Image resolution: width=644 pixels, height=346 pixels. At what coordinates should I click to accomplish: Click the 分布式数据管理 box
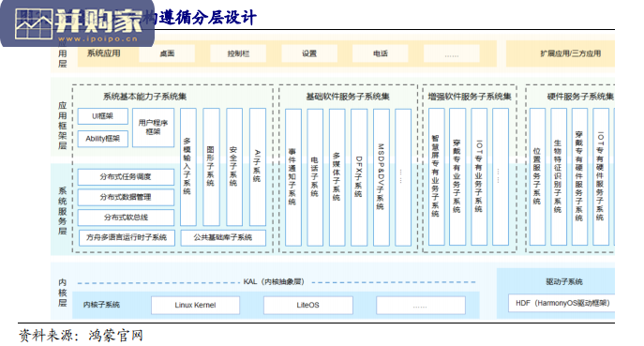click(126, 197)
